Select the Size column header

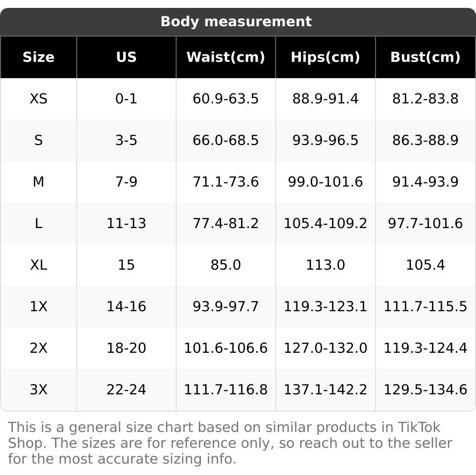[39, 57]
